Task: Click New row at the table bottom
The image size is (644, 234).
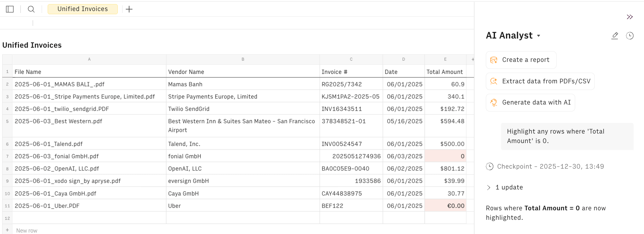Action: pos(27,231)
